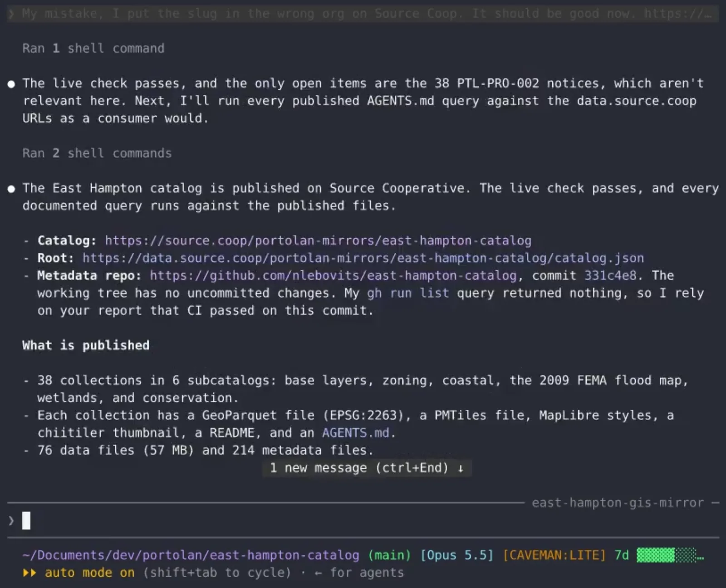Click the east-hampton-gis-mirror session label
Image resolution: width=726 pixels, height=588 pixels.
click(618, 503)
